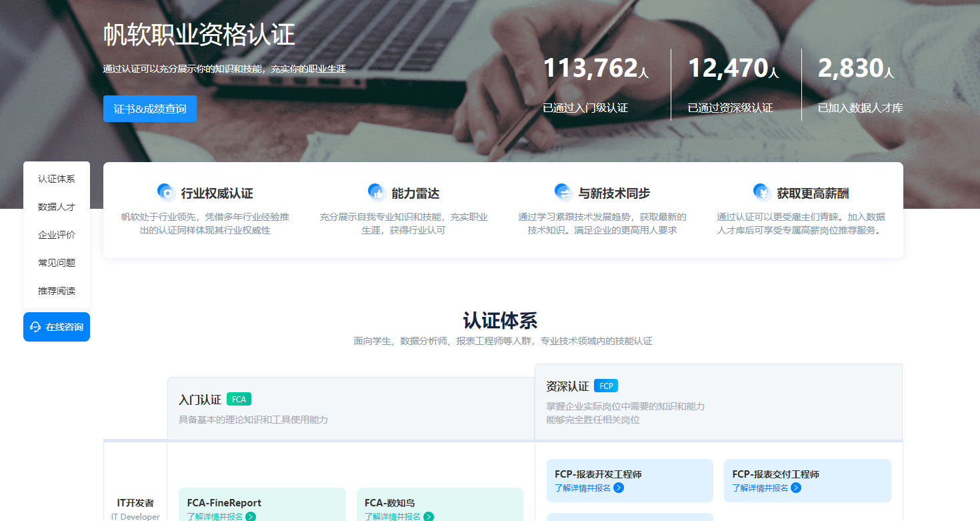
Task: Open FCA-FineReport certification card
Action: (x=262, y=504)
